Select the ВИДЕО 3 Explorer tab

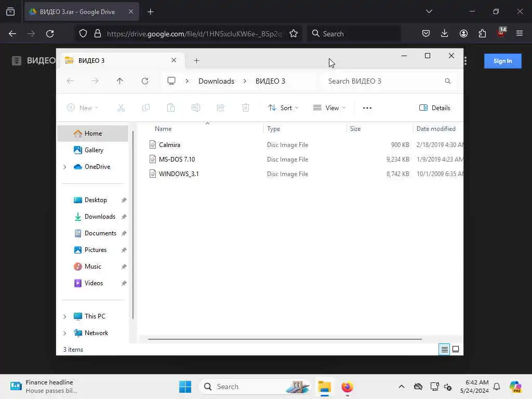(x=121, y=60)
